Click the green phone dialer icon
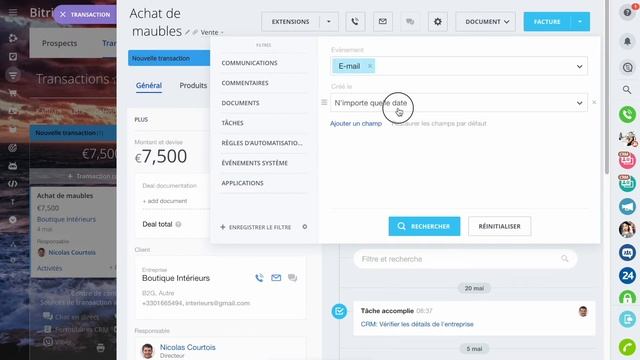This screenshot has width=640, height=360. pyautogui.click(x=627, y=114)
